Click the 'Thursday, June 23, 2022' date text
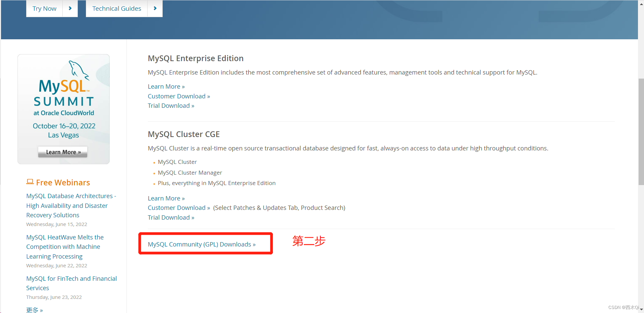 point(54,297)
